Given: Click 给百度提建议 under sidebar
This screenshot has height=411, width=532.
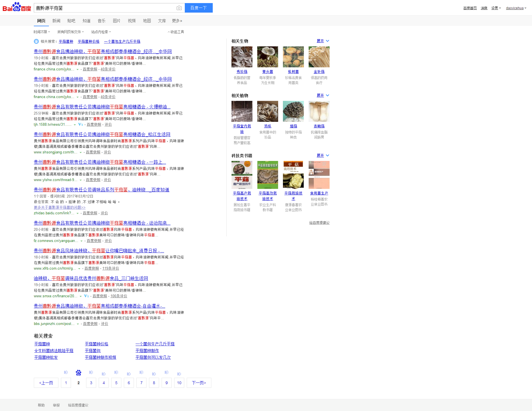Looking at the screenshot, I should (x=319, y=223).
